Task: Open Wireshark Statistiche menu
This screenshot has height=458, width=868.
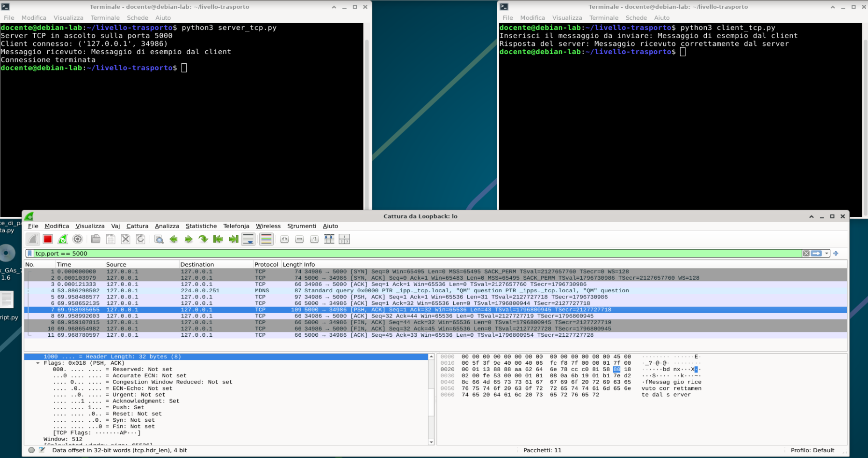Action: tap(201, 226)
